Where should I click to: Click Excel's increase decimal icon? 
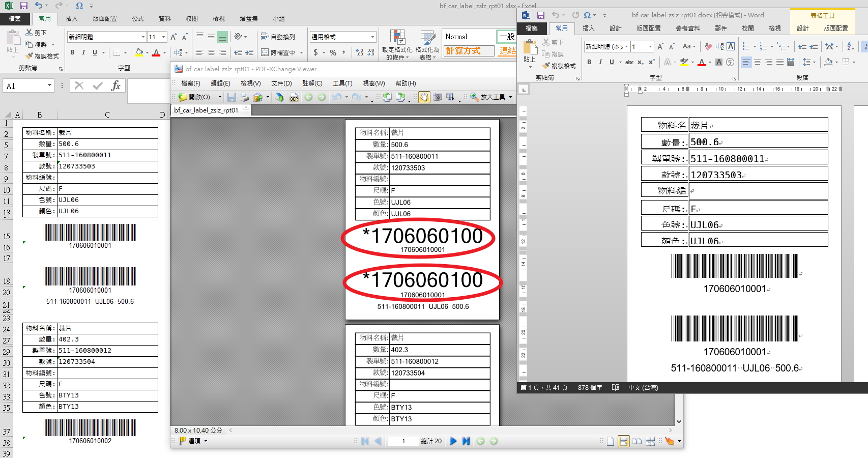click(x=359, y=52)
